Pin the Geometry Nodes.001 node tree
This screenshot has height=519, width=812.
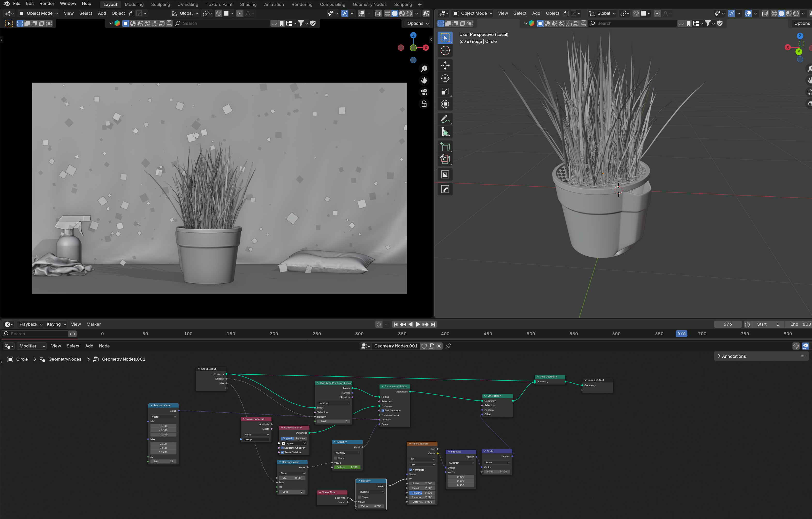point(448,346)
